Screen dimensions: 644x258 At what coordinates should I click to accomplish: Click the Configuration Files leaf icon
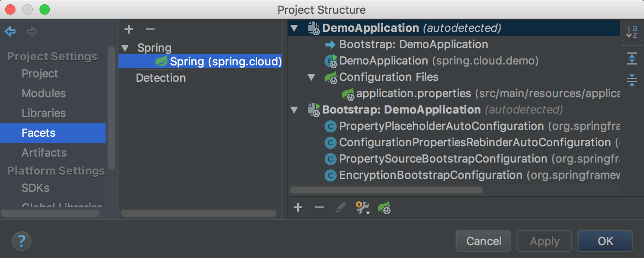(x=331, y=77)
